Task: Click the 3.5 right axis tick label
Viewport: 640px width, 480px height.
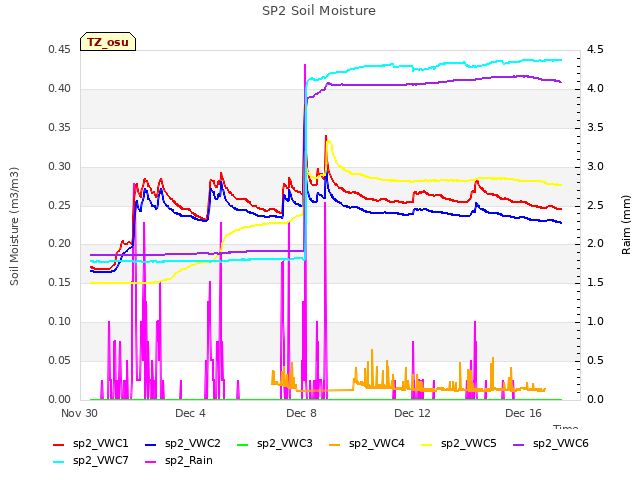Action: tap(595, 128)
